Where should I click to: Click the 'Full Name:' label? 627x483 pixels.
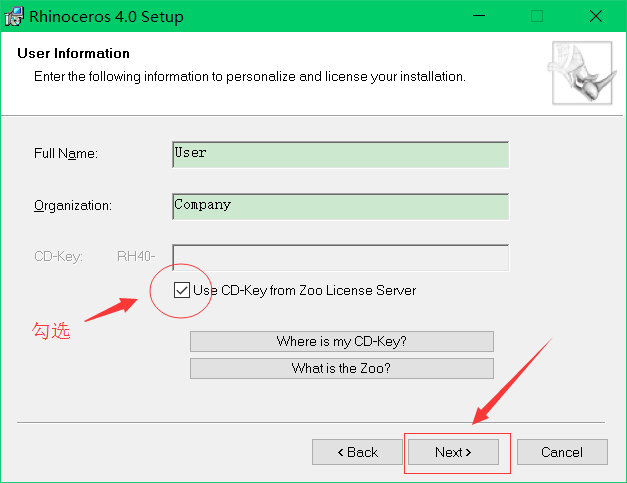pyautogui.click(x=66, y=154)
